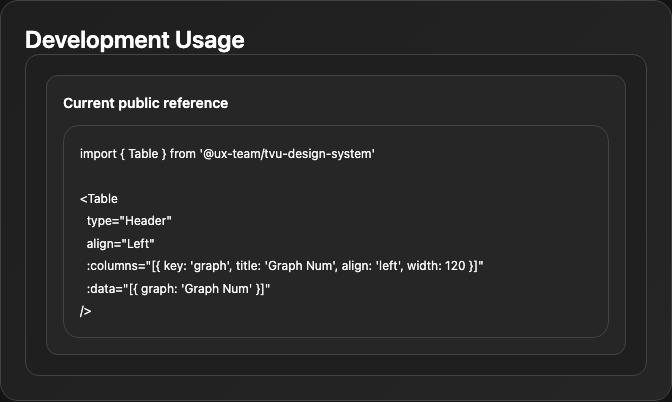Viewport: 672px width, 402px height.
Task: Click the type="Header" prop line
Action: pos(129,221)
